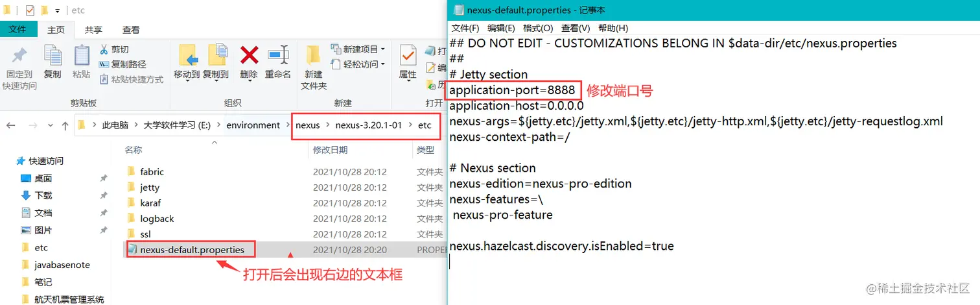This screenshot has height=305, width=980.
Task: Click the application-host=0.0.0.0 line
Action: tap(517, 106)
